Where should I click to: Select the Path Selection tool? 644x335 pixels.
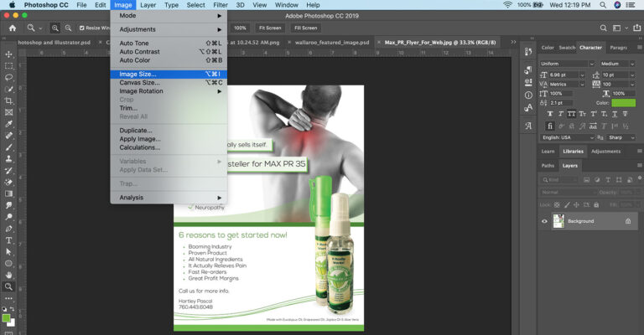8,252
